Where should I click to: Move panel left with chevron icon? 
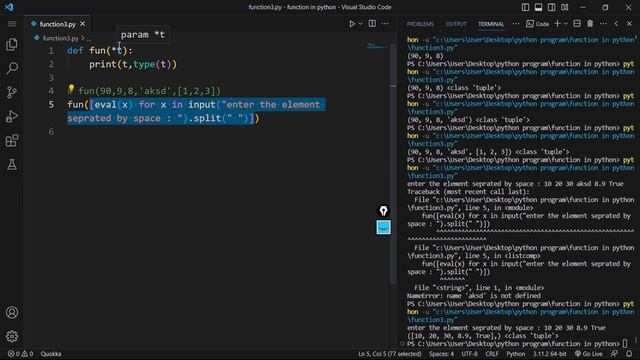[x=616, y=24]
